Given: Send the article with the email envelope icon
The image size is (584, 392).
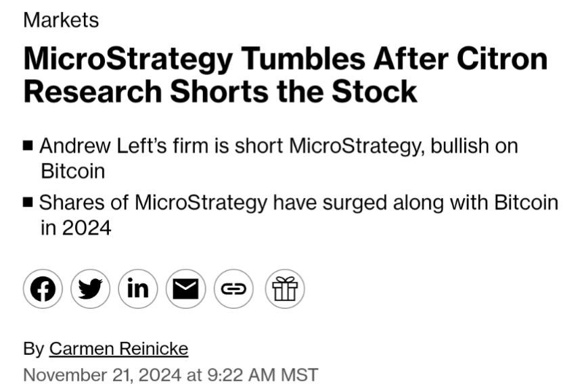Looking at the screenshot, I should tap(185, 289).
